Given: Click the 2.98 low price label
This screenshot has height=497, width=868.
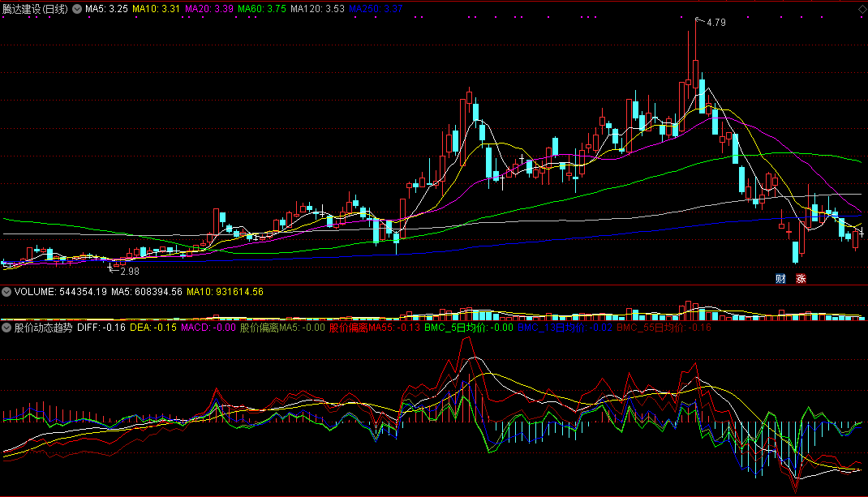Looking at the screenshot, I should [x=130, y=272].
